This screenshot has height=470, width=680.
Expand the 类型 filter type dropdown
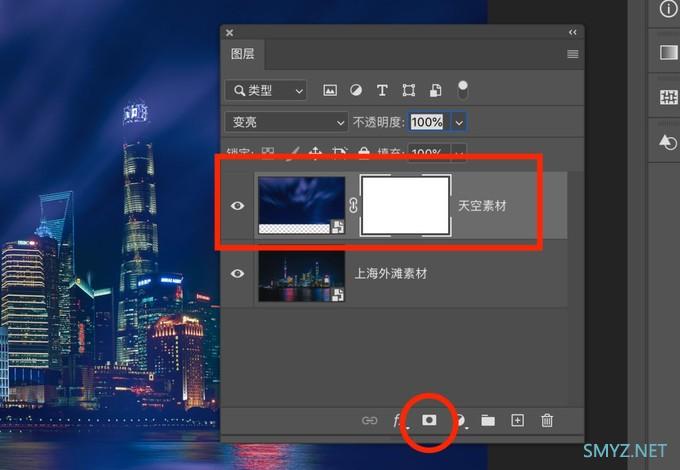(266, 91)
